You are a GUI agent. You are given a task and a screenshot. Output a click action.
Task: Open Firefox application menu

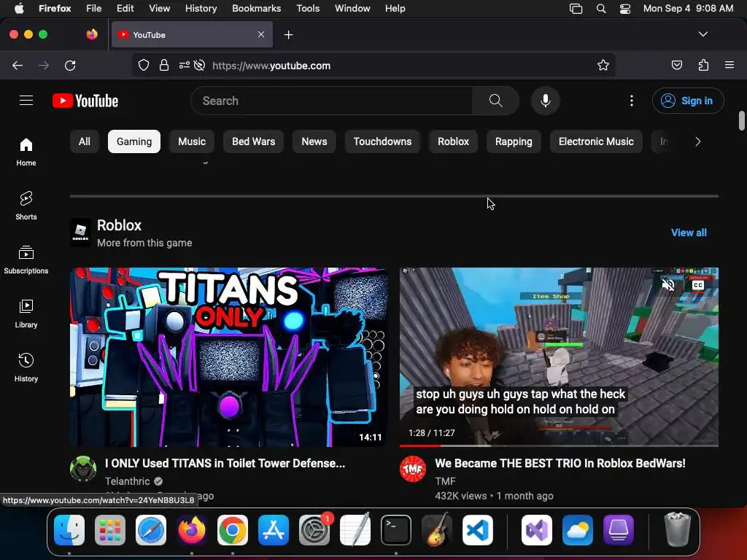729,65
